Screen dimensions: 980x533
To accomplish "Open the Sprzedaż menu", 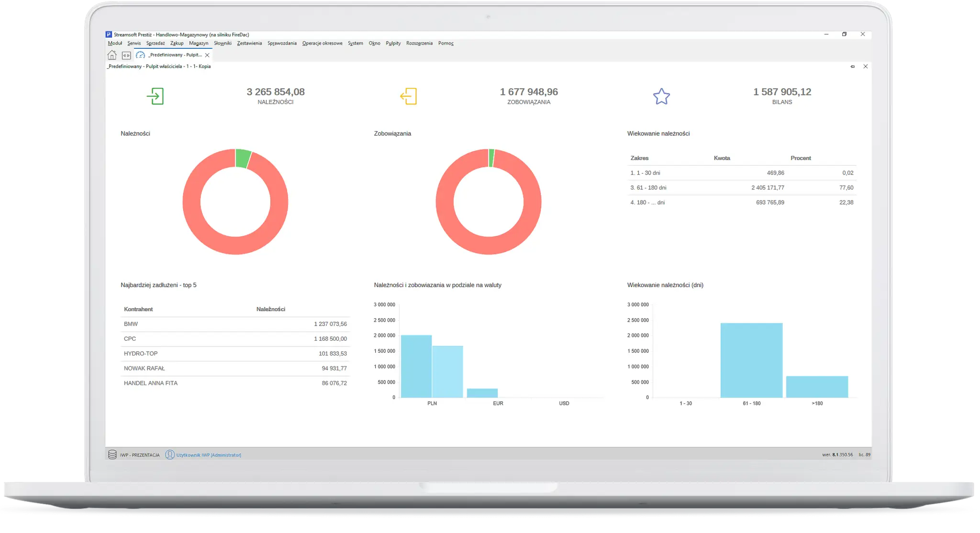I will pos(156,43).
